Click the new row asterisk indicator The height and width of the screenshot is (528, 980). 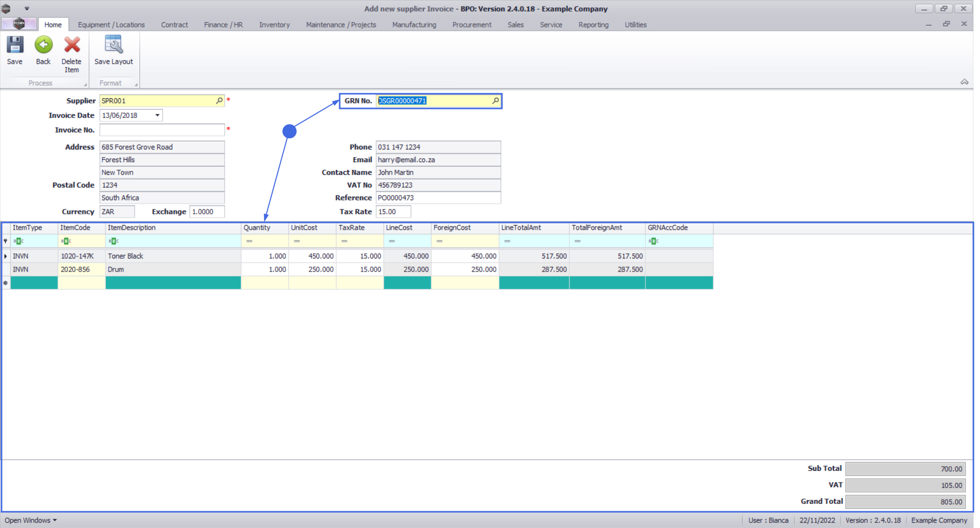(x=6, y=283)
